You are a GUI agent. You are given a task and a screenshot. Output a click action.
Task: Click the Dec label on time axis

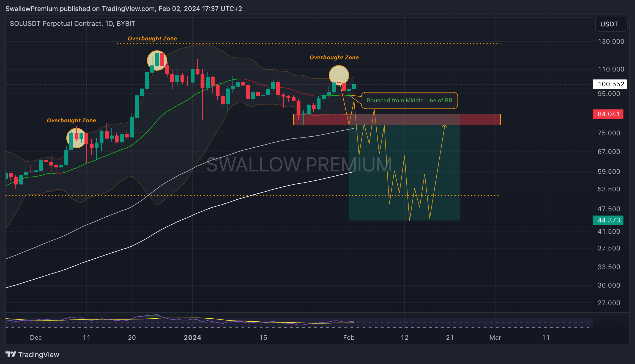coord(36,338)
